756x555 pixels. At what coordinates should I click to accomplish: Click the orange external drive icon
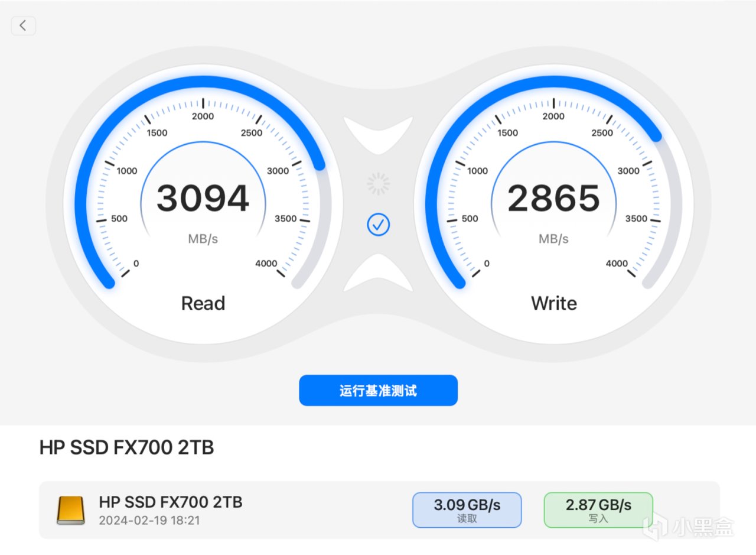pos(70,509)
